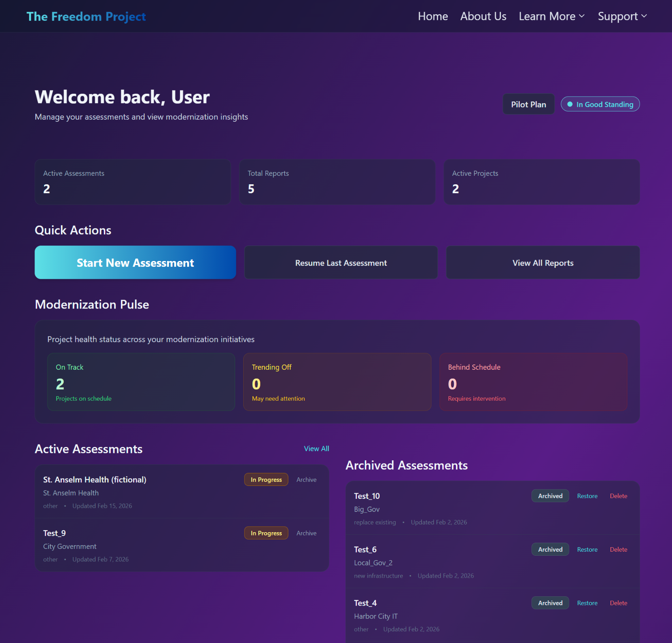
Task: Click the In Good Standing status indicator
Action: [x=600, y=104]
